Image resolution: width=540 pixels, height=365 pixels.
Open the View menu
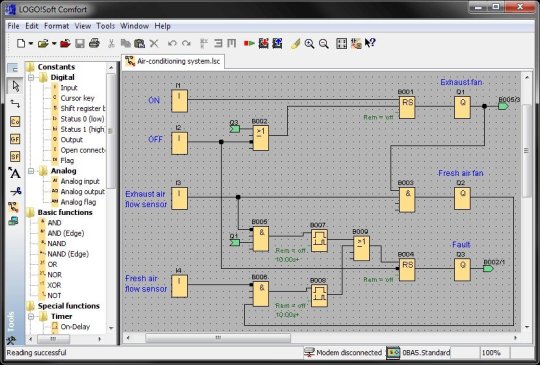83,26
